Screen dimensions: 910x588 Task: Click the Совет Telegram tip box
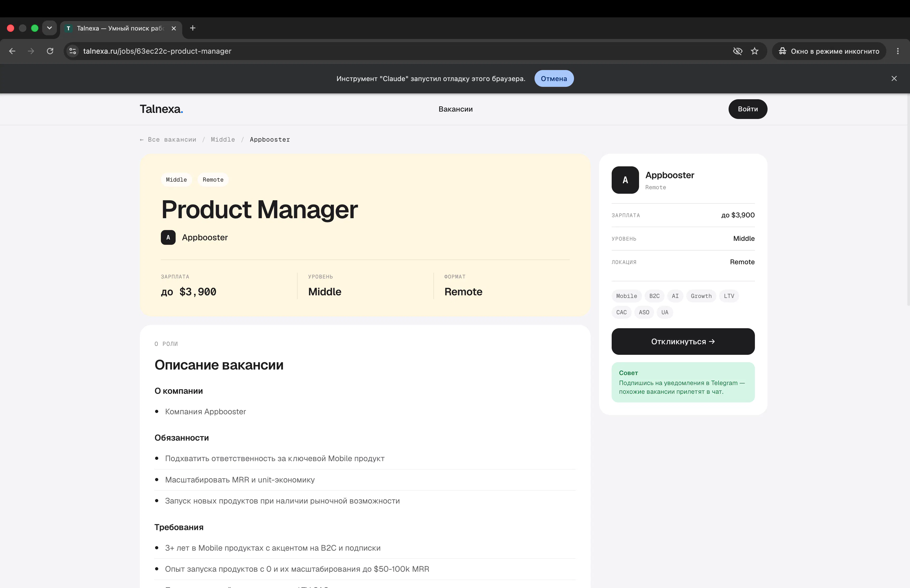tap(683, 382)
